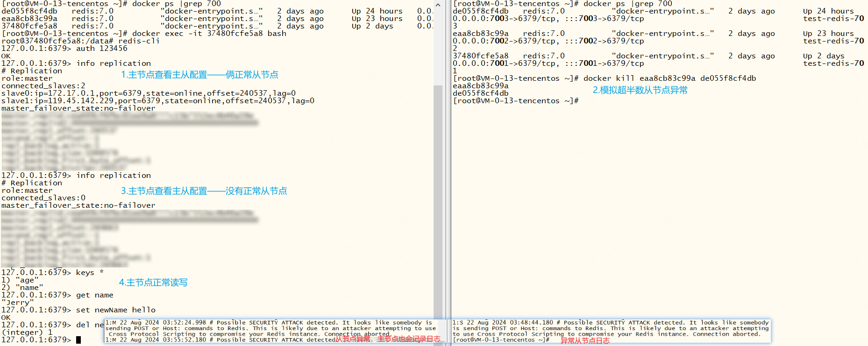This screenshot has height=346, width=868.
Task: Click the "connected_slaves:2" output line
Action: [43, 86]
